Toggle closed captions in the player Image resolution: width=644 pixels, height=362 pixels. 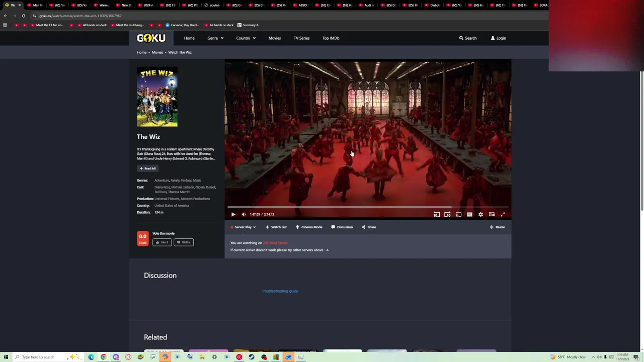click(x=469, y=215)
